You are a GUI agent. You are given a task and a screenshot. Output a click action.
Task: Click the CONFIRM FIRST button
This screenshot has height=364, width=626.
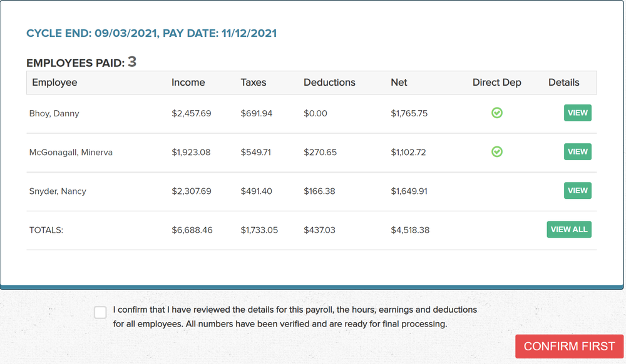tap(569, 346)
